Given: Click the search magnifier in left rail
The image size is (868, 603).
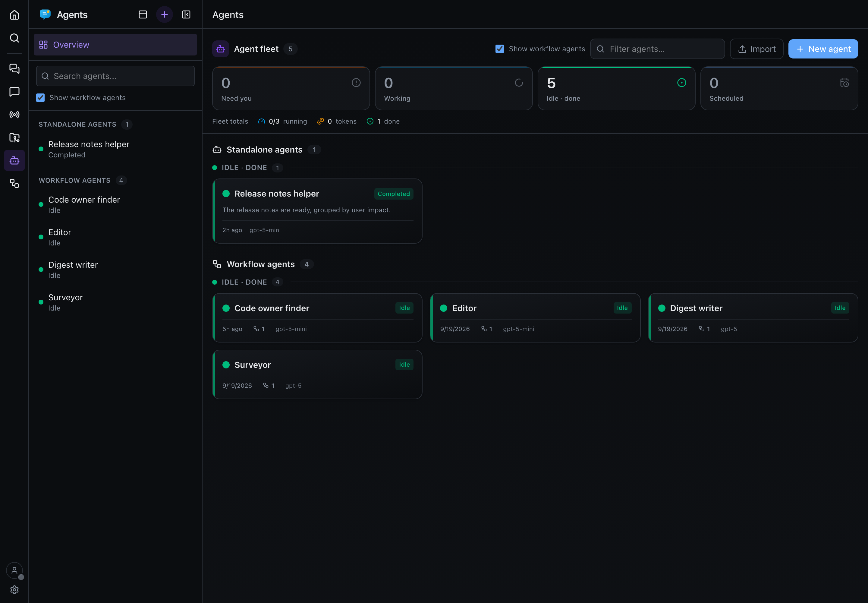Looking at the screenshot, I should (14, 38).
